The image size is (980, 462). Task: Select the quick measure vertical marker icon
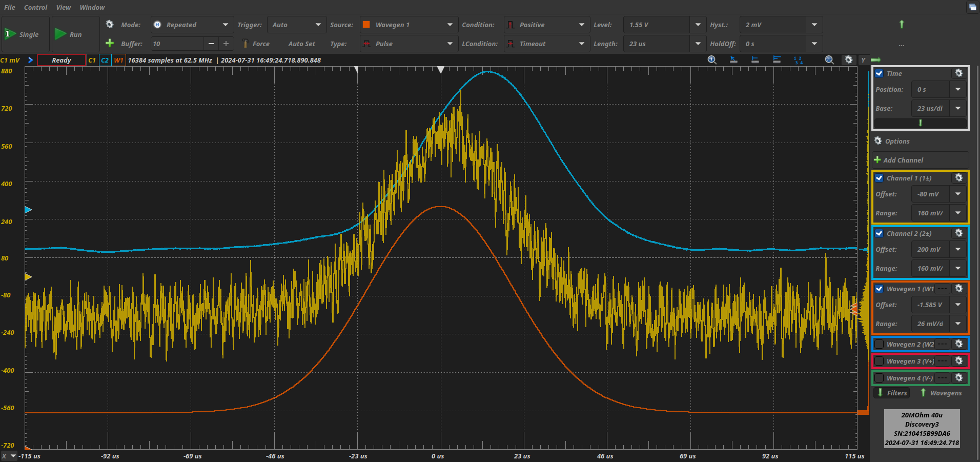tap(755, 60)
